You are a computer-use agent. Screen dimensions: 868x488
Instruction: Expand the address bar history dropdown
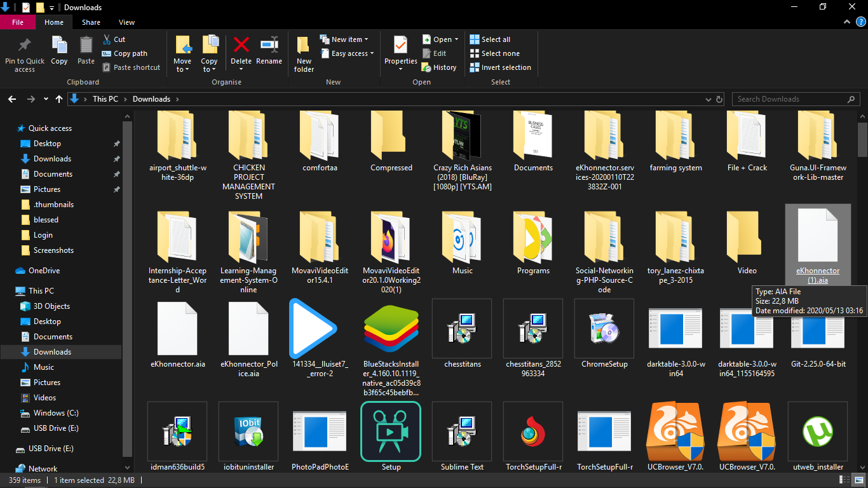click(709, 99)
